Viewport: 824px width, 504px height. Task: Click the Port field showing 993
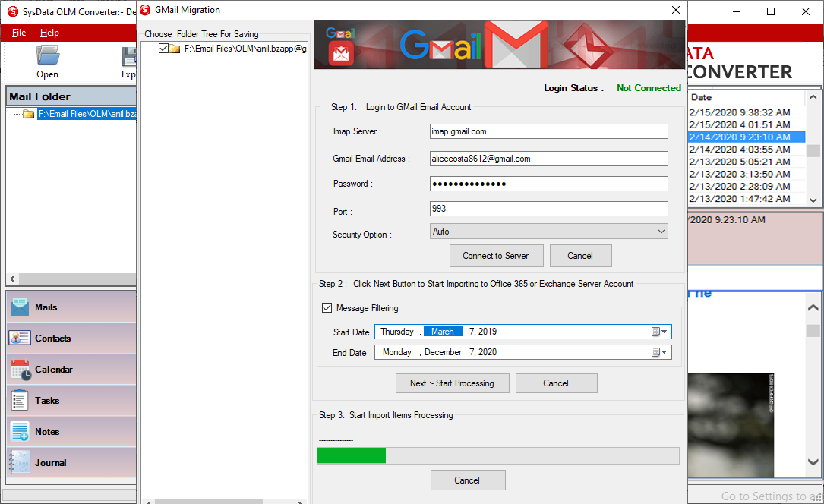pyautogui.click(x=548, y=209)
